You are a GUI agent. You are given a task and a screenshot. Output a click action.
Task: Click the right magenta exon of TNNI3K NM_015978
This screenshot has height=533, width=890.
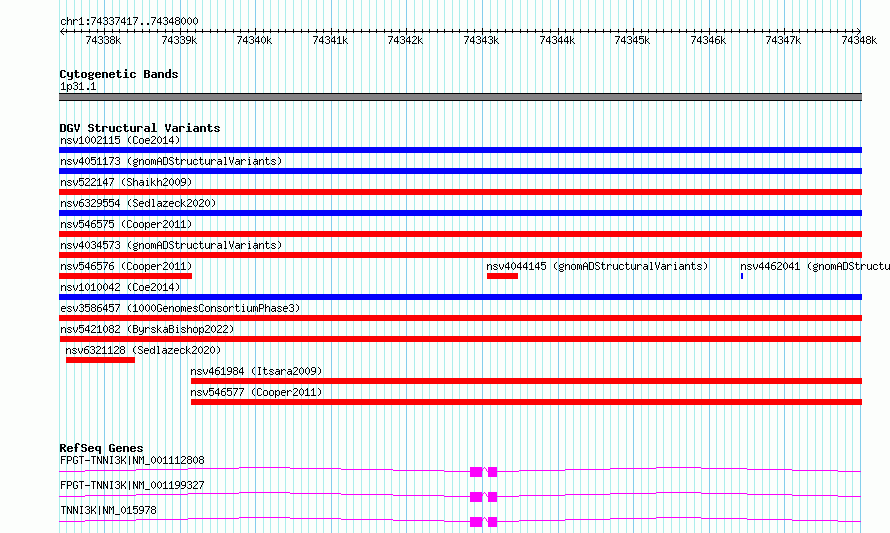point(492,522)
